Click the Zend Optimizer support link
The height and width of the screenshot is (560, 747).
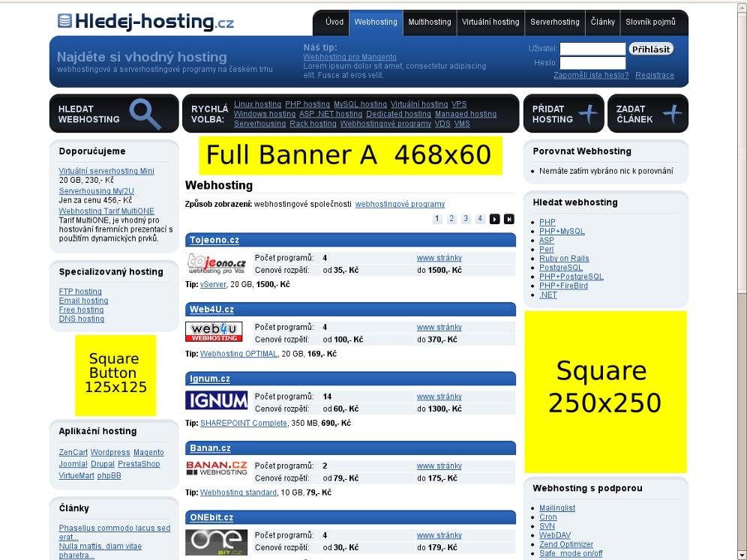[566, 544]
